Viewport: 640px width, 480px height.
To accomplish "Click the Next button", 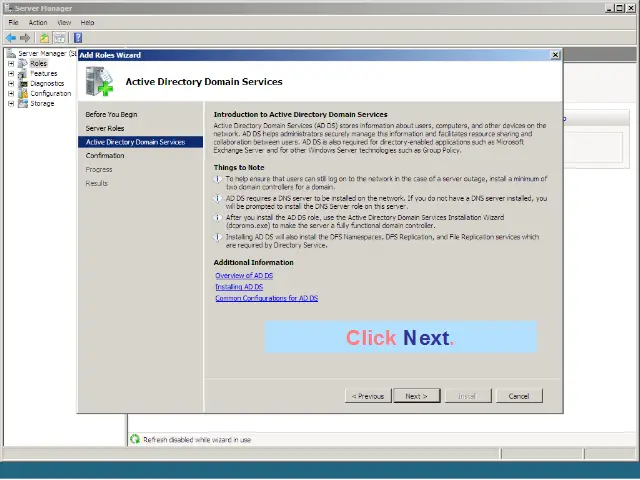I will click(417, 396).
